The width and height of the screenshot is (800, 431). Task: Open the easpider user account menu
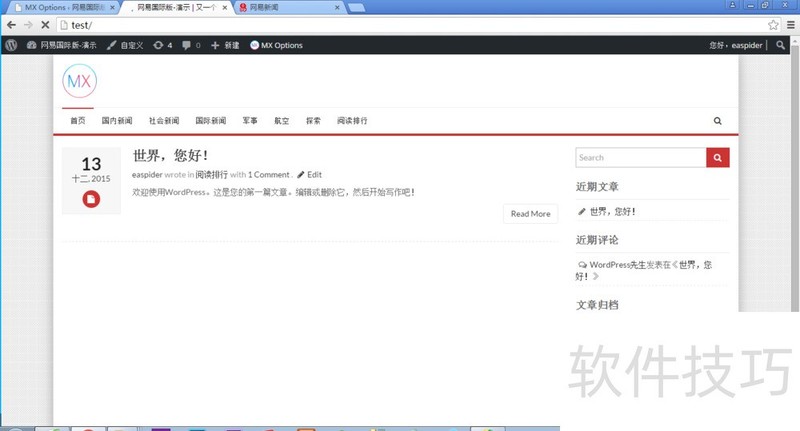pos(736,45)
